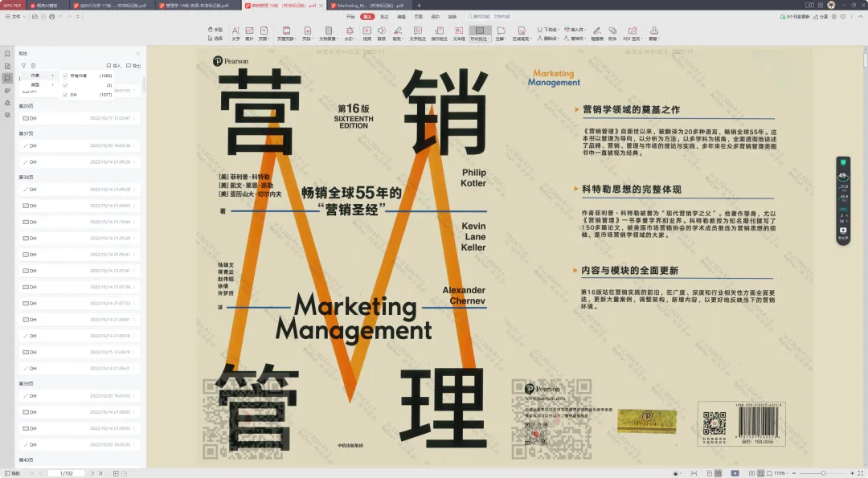Open the 页面 insert-page dropdown
Screen dimensions: 868x478
(264, 34)
